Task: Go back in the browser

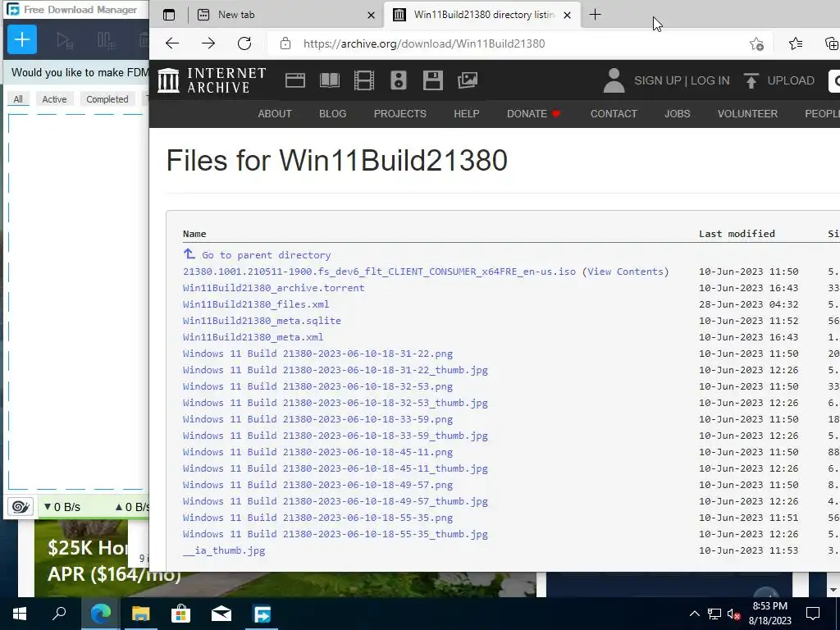Action: point(172,43)
